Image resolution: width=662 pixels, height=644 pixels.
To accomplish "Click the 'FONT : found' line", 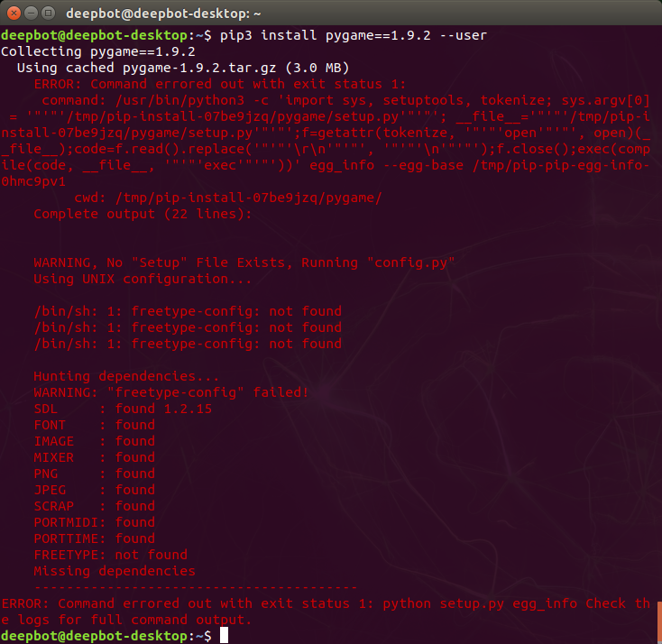I will [x=94, y=425].
